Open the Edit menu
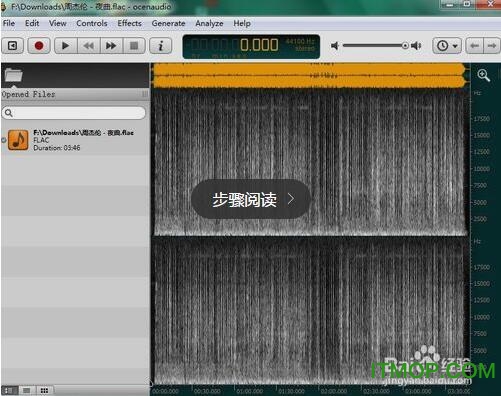Screen dimensions: 501x396 32,23
